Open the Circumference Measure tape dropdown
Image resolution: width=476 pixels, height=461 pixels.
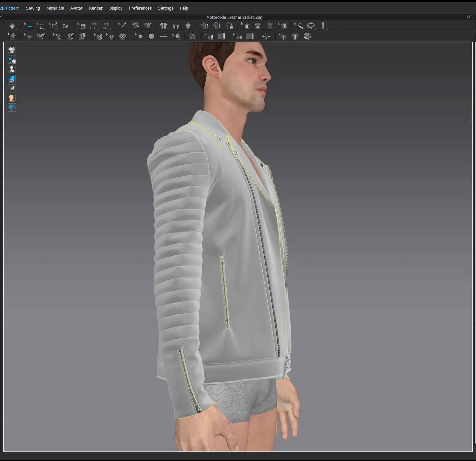pyautogui.click(x=311, y=26)
